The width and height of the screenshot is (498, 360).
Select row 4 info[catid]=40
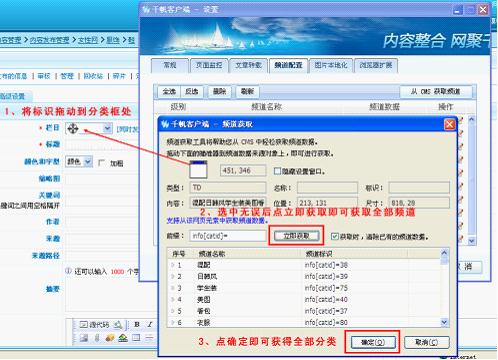point(304,299)
